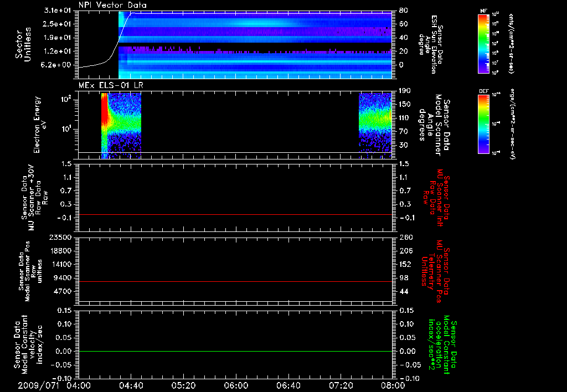Click the DEF color scale bar

(x=484, y=124)
